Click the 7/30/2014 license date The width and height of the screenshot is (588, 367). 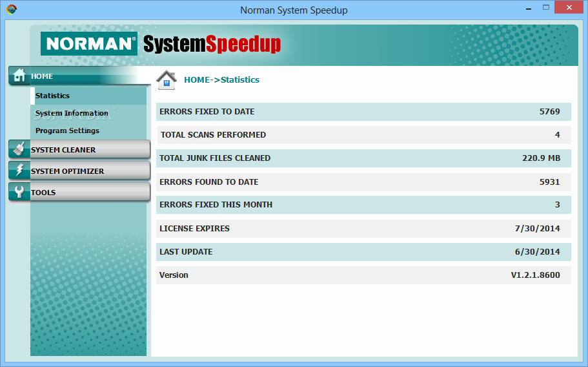click(x=538, y=229)
